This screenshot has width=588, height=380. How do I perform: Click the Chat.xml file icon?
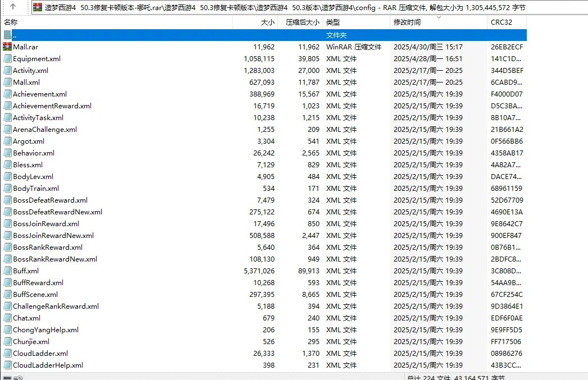coord(7,318)
